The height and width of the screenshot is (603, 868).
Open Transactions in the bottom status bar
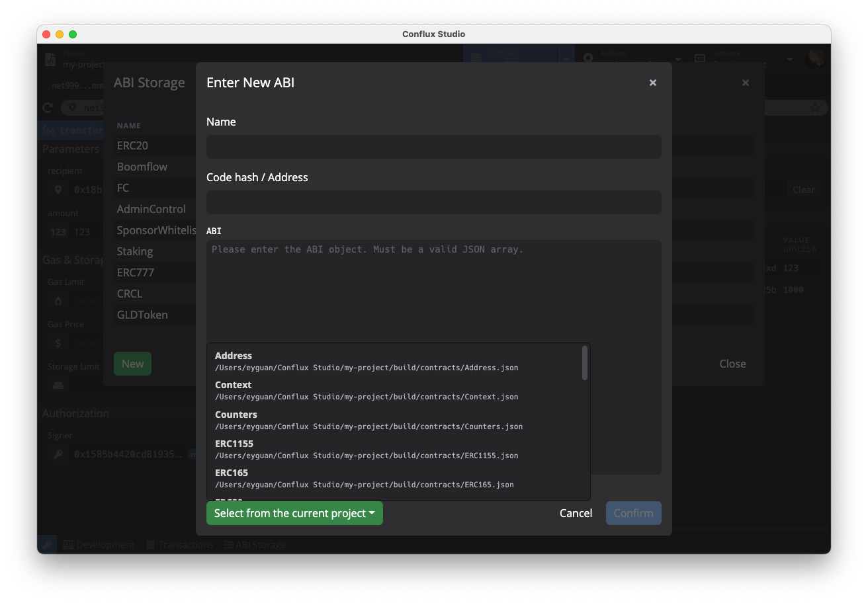tap(180, 545)
